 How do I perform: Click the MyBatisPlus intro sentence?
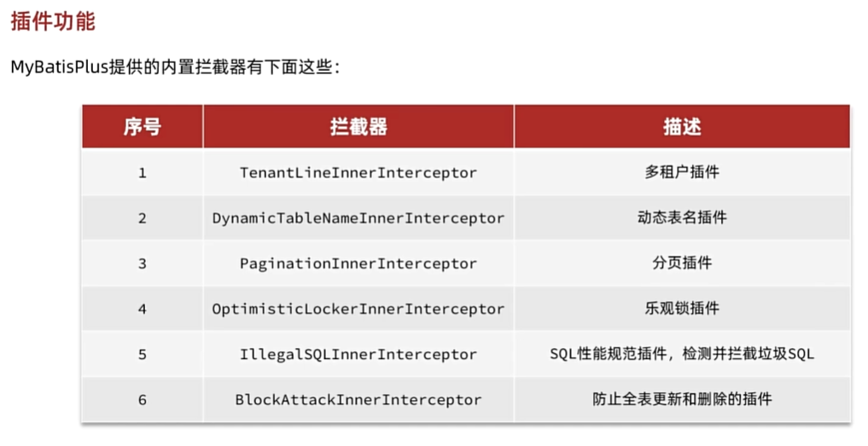coord(175,67)
